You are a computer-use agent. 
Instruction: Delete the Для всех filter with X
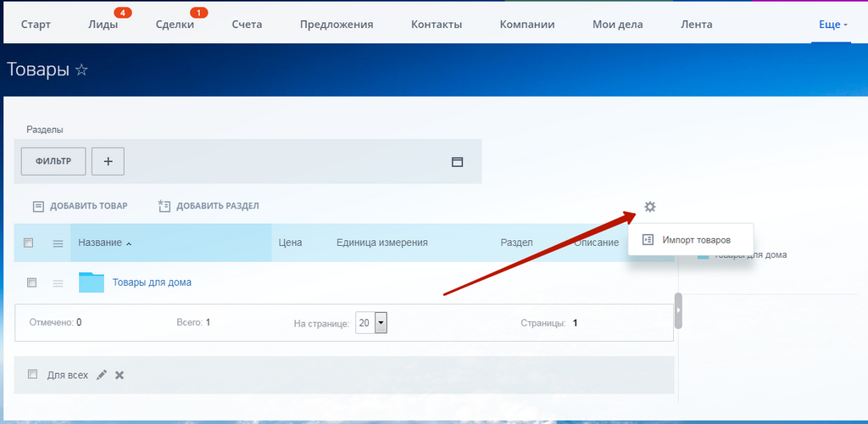(x=119, y=375)
